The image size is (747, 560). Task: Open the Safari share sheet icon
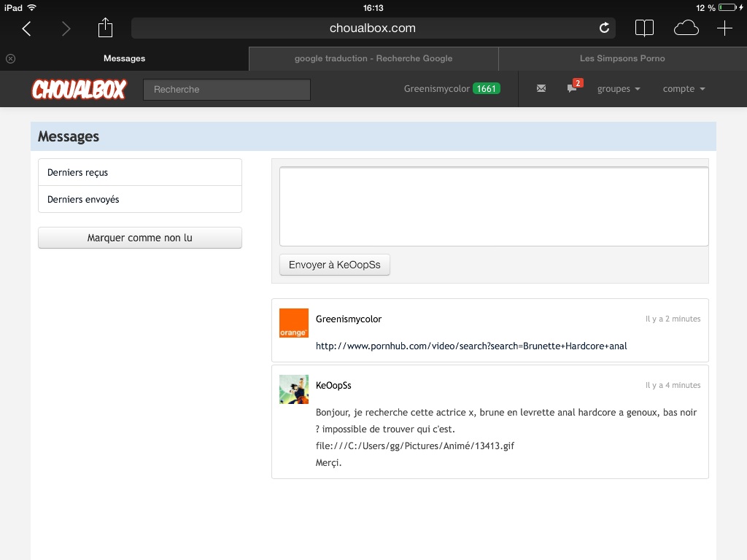106,28
